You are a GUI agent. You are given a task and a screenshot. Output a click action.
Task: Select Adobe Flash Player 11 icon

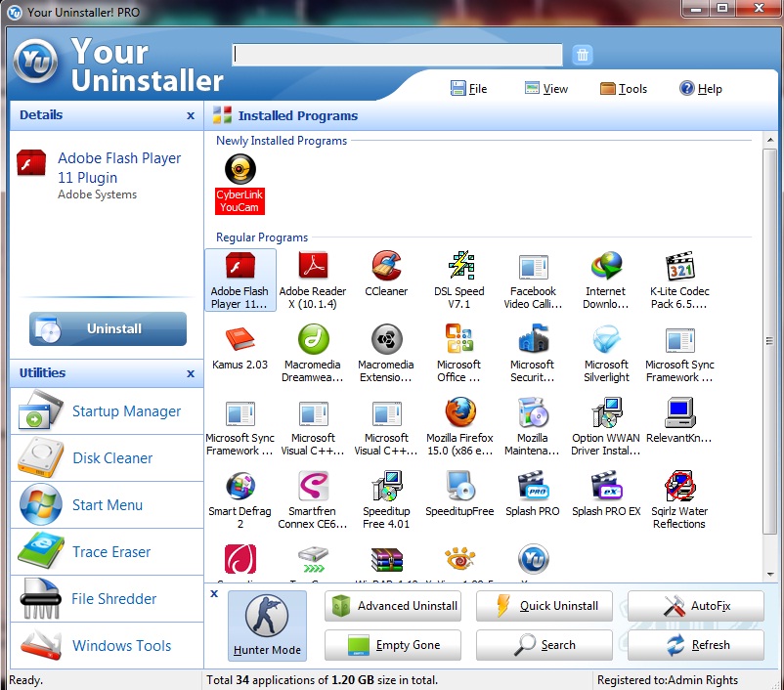tap(240, 266)
